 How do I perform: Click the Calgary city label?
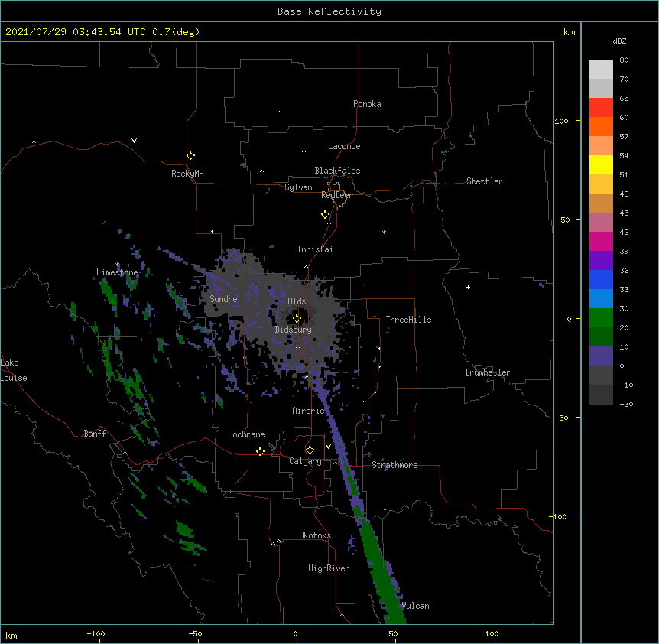(305, 461)
